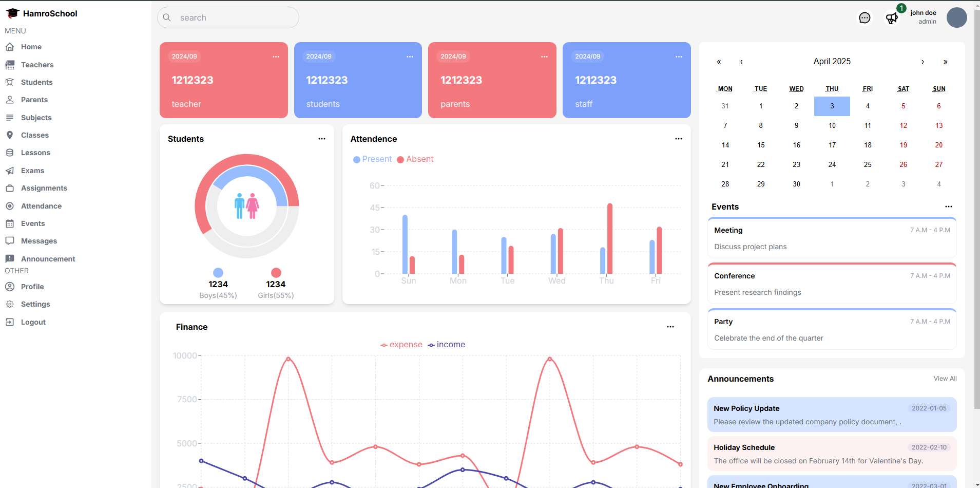Click the Classes pin icon in sidebar
The image size is (980, 488).
pyautogui.click(x=10, y=135)
